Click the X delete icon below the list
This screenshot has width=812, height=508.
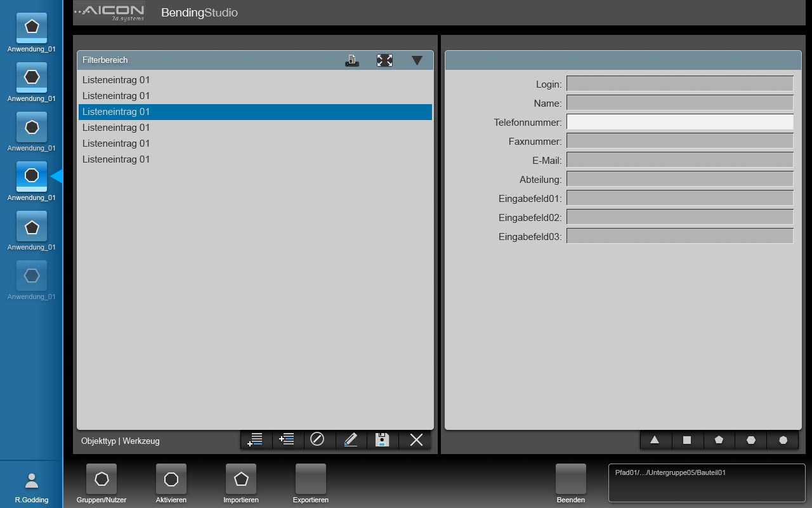[416, 439]
